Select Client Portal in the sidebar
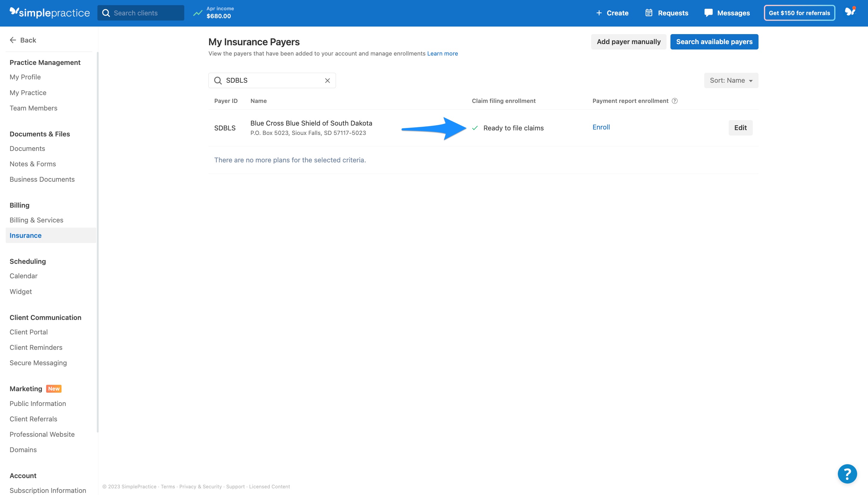Viewport: 868px width, 495px height. tap(29, 332)
